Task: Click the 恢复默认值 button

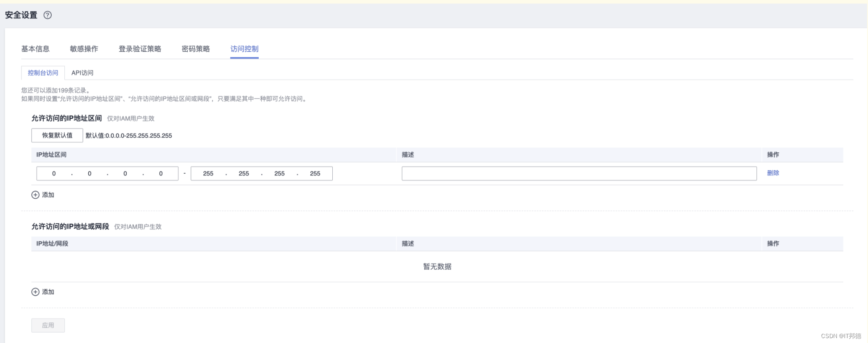Action: pos(57,135)
